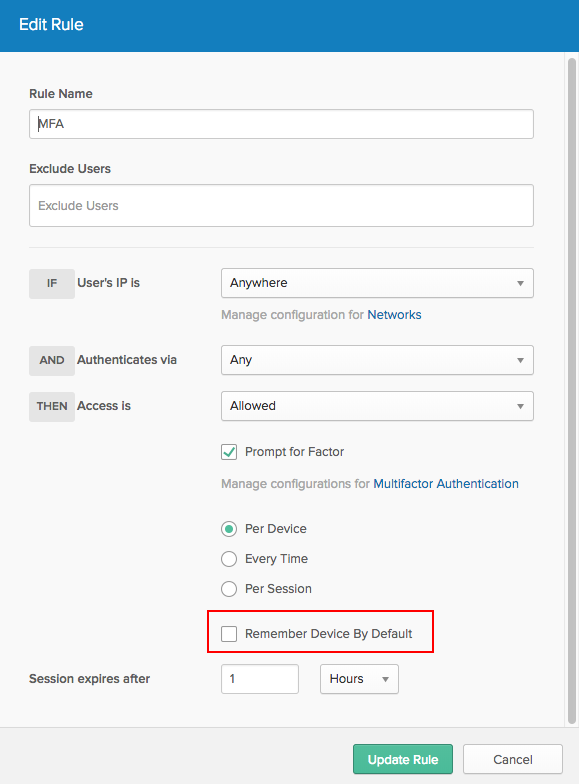Uncheck the Prompt for Factor checkbox
The width and height of the screenshot is (579, 784).
tap(229, 452)
